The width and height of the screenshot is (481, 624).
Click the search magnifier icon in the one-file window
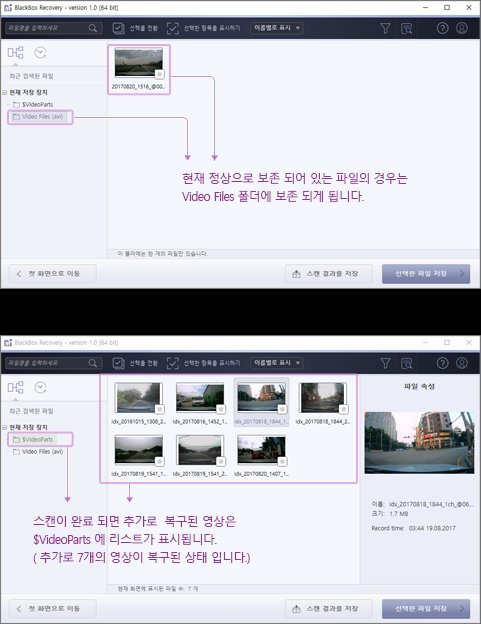(93, 28)
